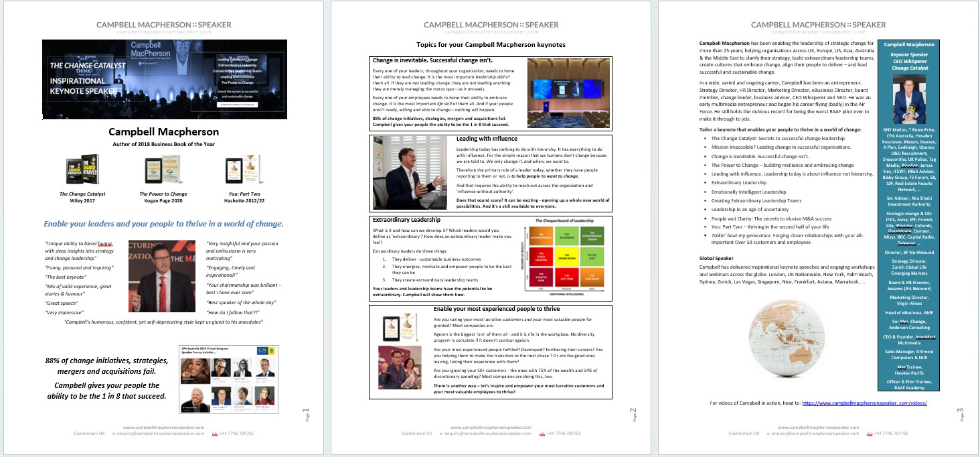Select the speaker photo between the testimonial quotes

(x=161, y=275)
